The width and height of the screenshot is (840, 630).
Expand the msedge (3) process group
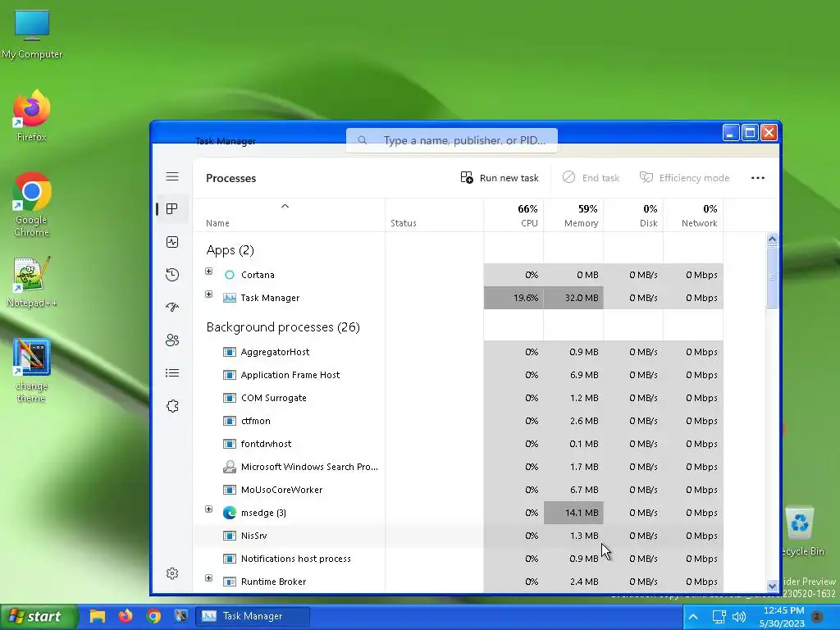[209, 509]
